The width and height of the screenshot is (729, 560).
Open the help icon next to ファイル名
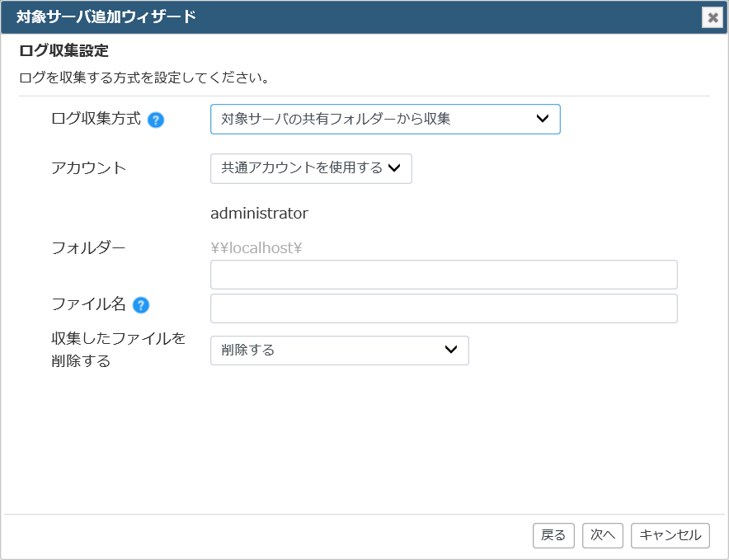(141, 305)
